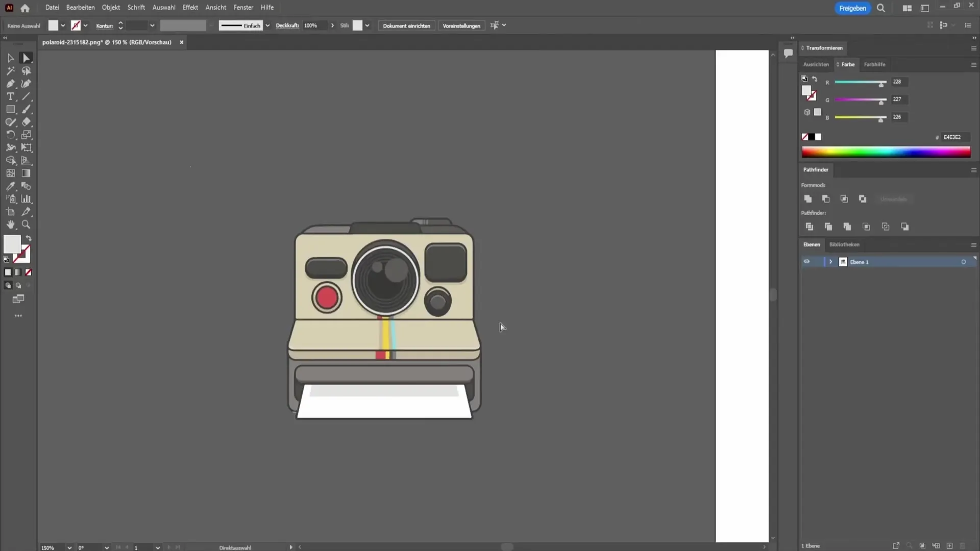Enable Draw Normal mode in toolbar

click(8, 286)
